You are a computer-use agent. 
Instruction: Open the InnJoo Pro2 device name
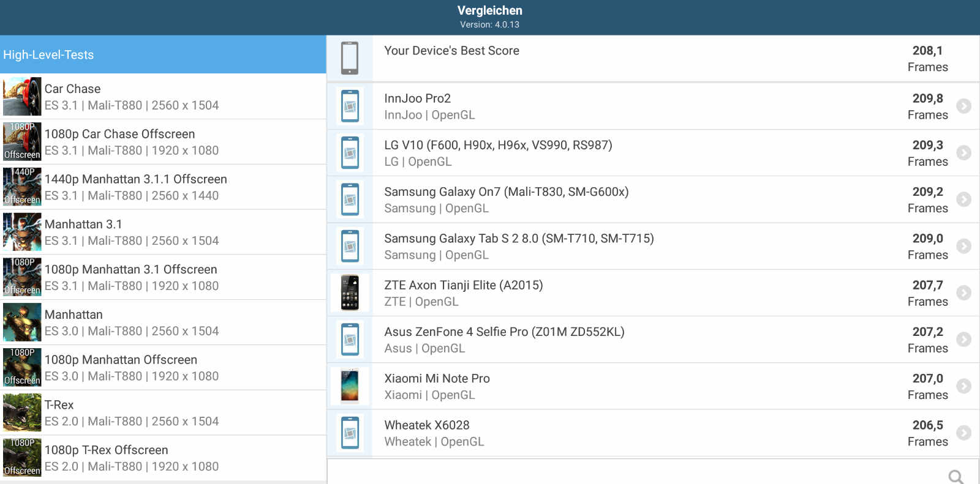pos(417,99)
